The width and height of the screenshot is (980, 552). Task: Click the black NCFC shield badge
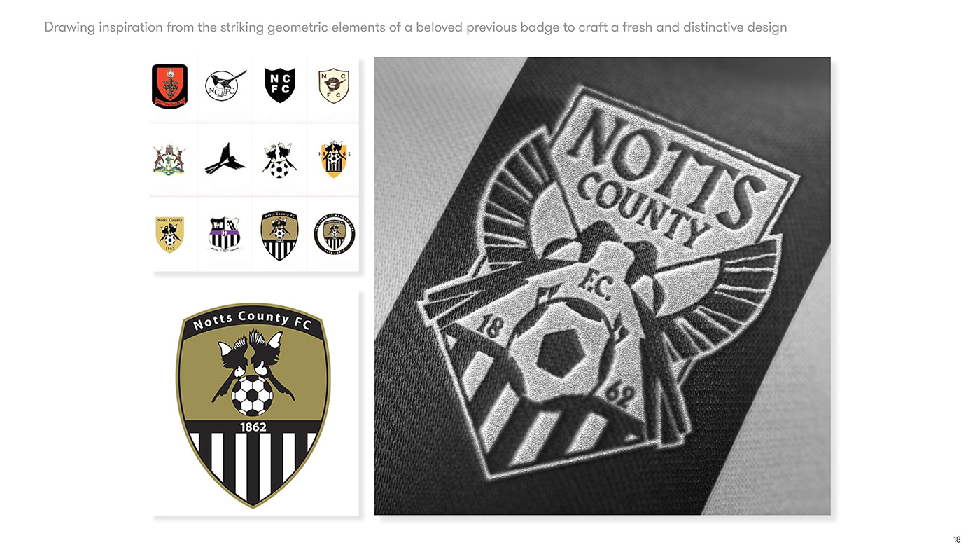point(279,85)
